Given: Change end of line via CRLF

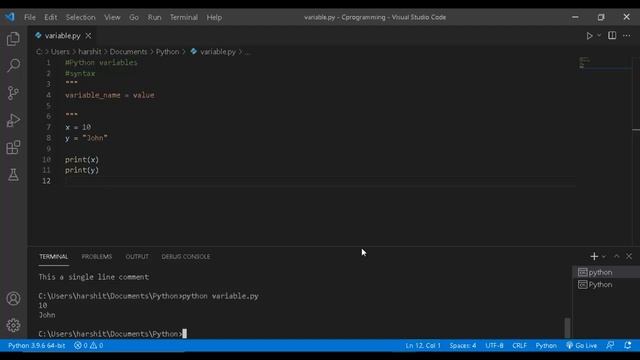Looking at the screenshot, I should pos(519,346).
